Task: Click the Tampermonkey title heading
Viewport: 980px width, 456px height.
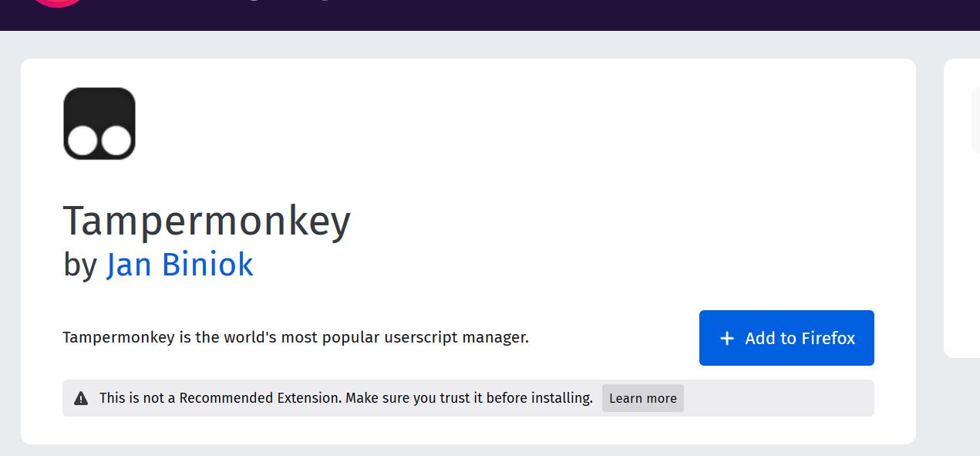Action: pos(207,221)
